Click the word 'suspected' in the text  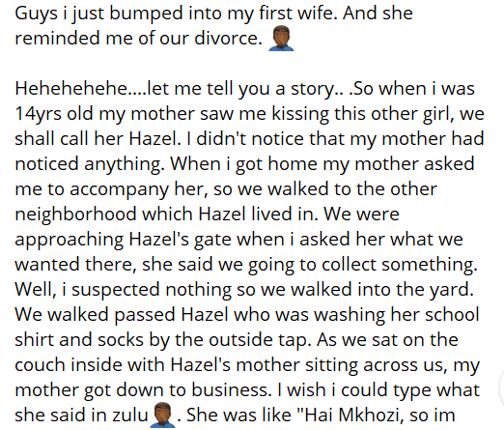coord(116,289)
